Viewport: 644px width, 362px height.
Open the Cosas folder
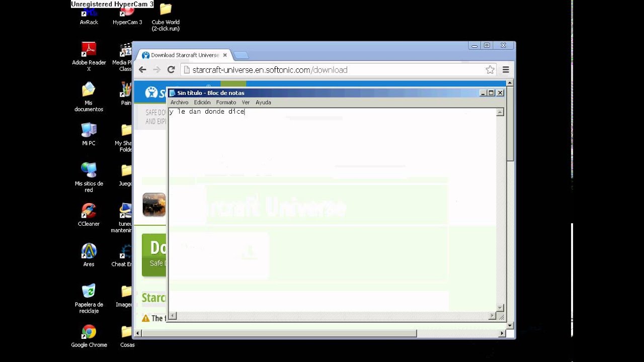(127, 336)
